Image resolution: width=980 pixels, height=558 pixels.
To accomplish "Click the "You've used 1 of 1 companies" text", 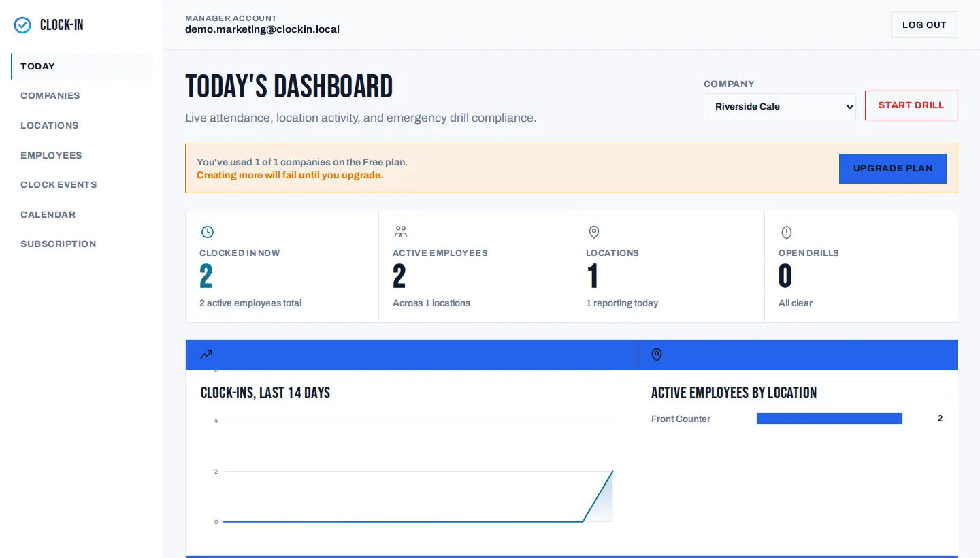I will [x=302, y=162].
